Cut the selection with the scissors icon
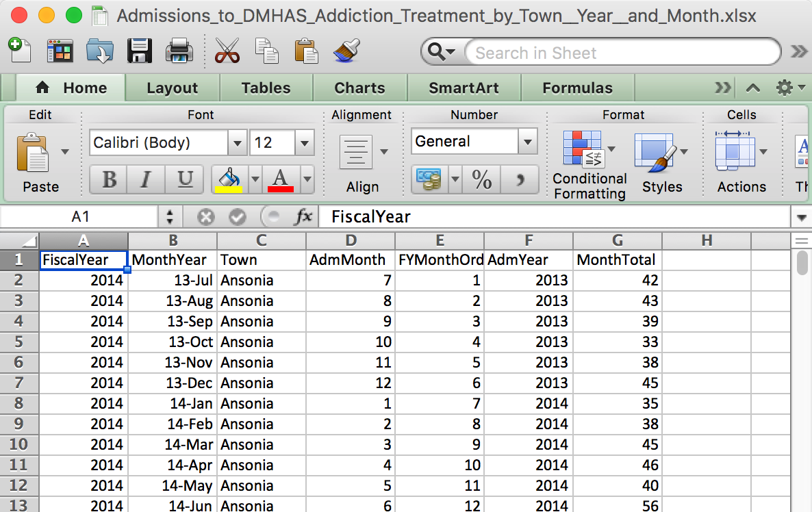Image resolution: width=812 pixels, height=512 pixels. [227, 51]
